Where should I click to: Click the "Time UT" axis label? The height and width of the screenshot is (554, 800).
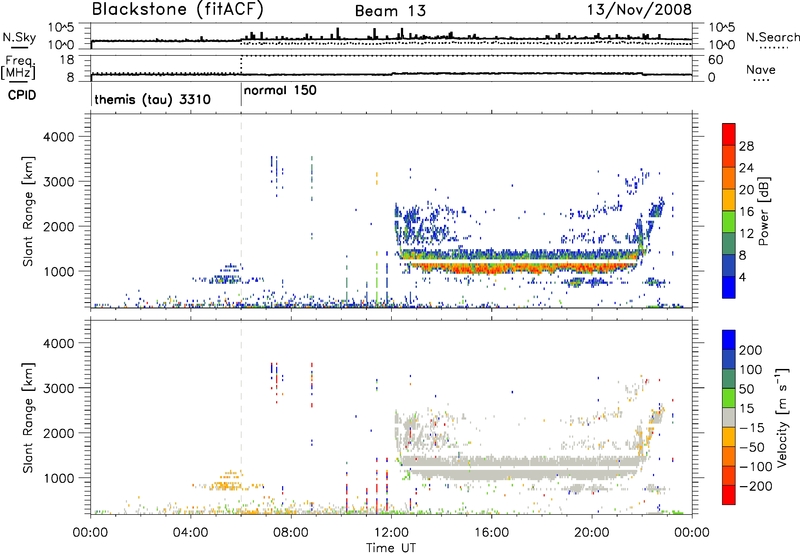(391, 548)
